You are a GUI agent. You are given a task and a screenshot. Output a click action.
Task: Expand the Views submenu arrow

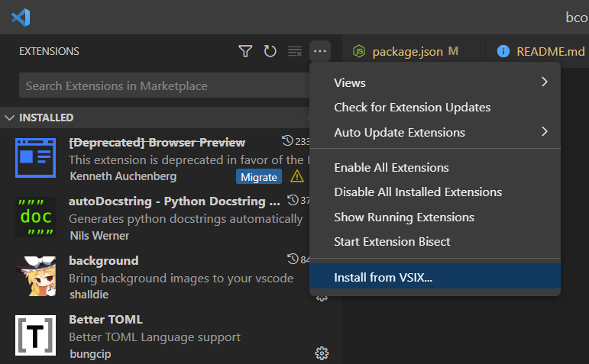click(x=544, y=82)
